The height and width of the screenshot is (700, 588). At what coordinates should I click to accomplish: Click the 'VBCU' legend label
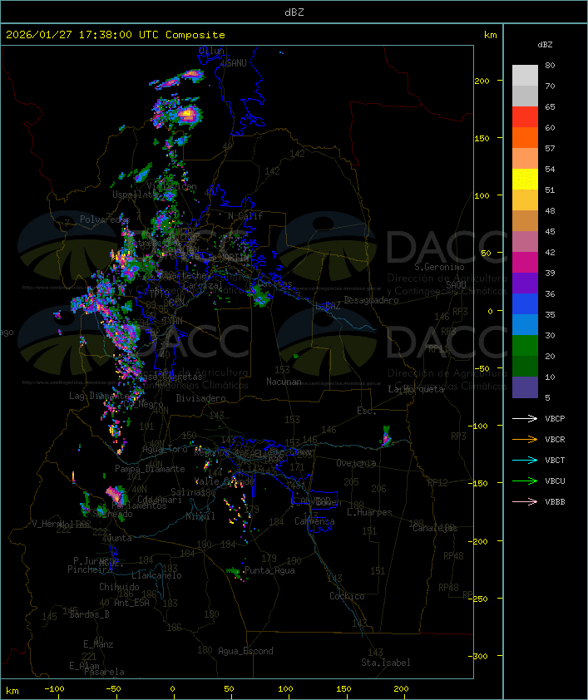pos(555,481)
